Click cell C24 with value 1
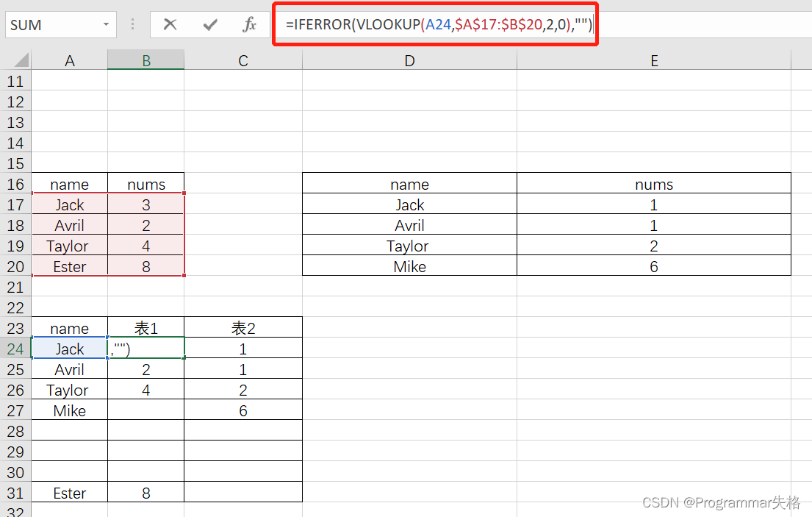812x517 pixels. coord(243,349)
